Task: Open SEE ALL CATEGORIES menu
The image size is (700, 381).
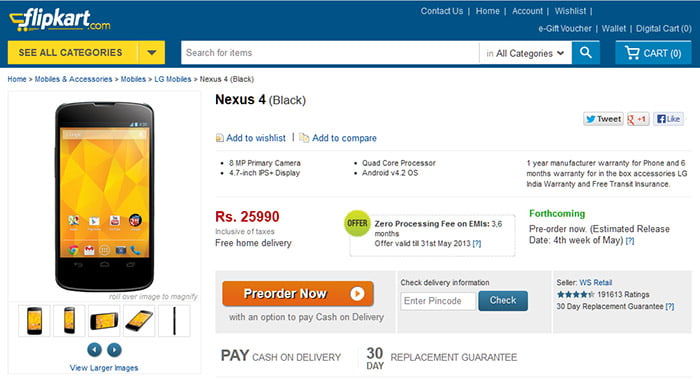Action: point(70,53)
